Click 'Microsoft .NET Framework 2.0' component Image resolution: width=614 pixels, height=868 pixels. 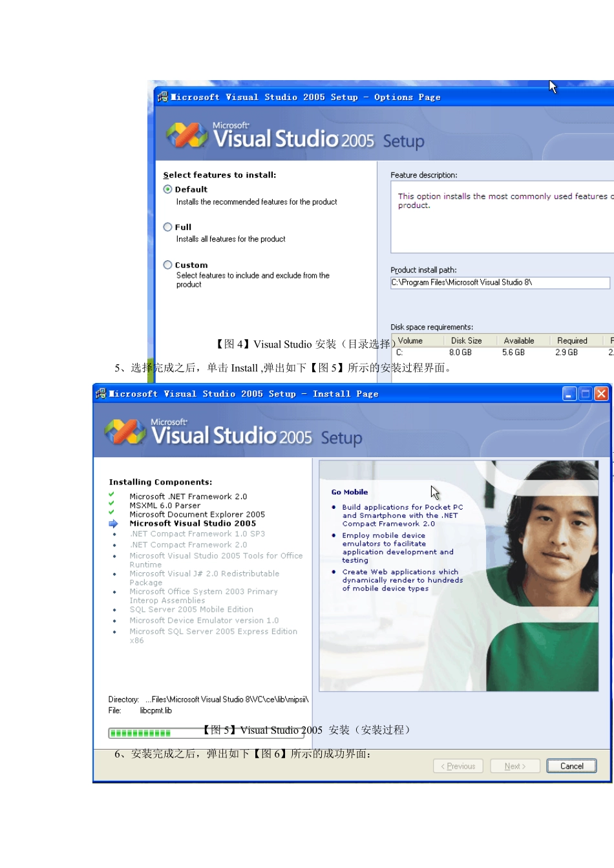[188, 497]
